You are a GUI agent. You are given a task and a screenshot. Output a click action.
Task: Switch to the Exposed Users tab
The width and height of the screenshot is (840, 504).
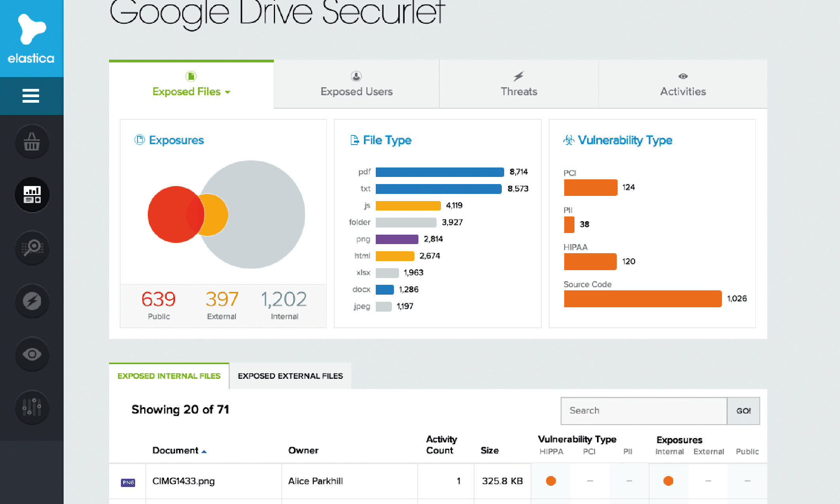click(x=356, y=84)
